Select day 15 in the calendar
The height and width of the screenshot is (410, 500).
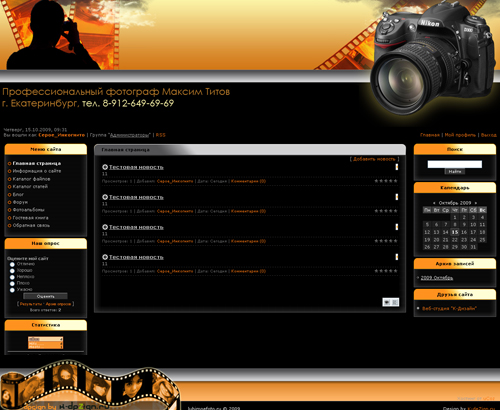point(455,232)
